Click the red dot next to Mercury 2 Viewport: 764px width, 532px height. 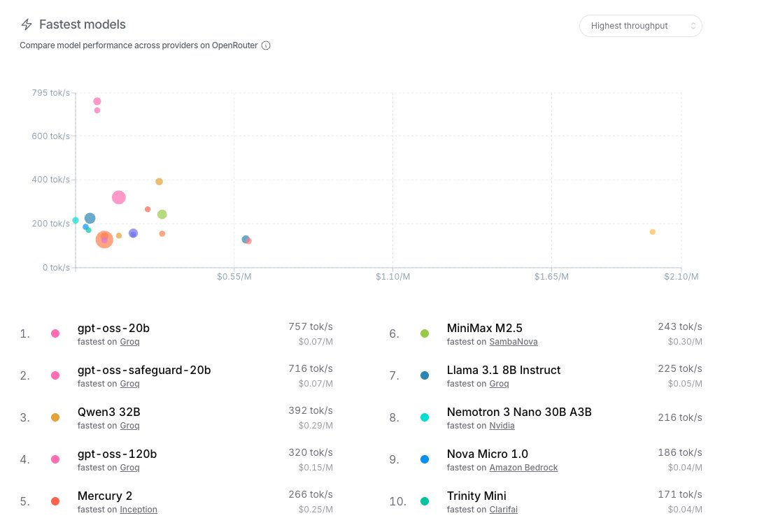pyautogui.click(x=55, y=501)
